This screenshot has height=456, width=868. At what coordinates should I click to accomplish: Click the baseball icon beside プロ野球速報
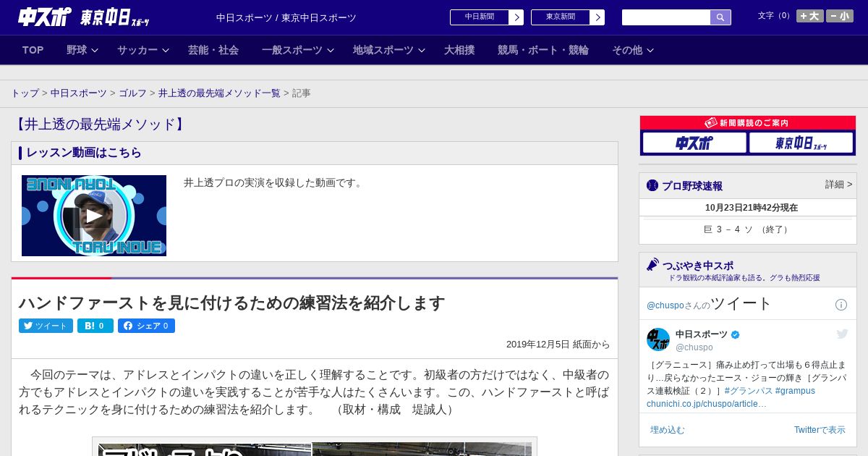[x=652, y=185]
